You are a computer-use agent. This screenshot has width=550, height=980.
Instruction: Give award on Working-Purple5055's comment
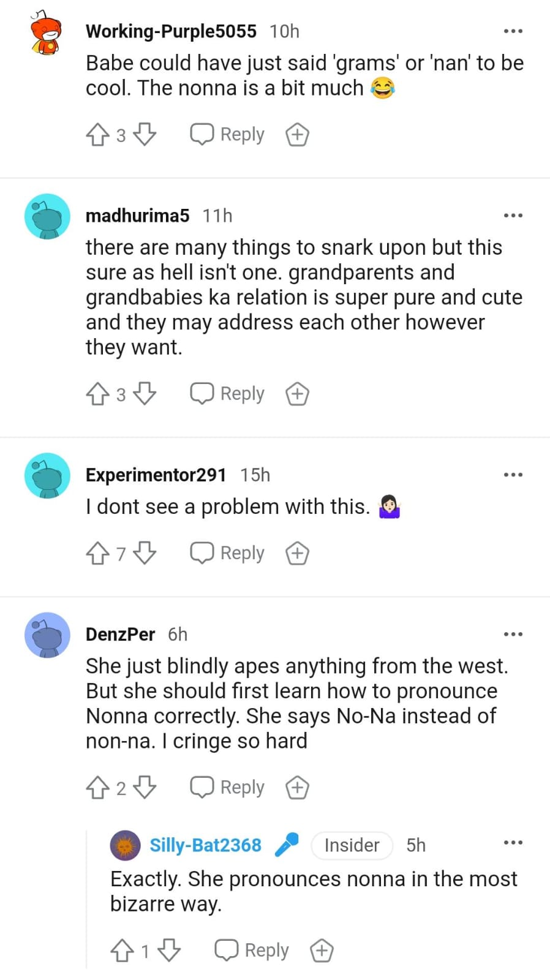pos(297,135)
